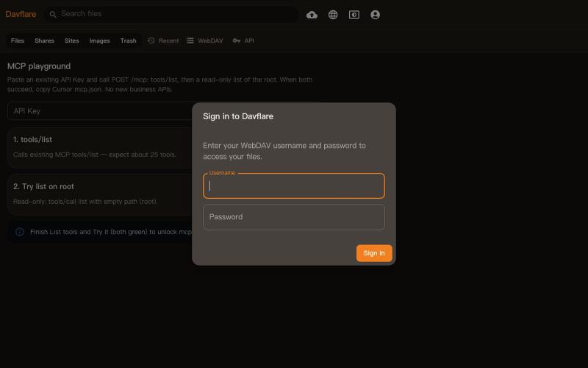Click 'Read-only: tools/call list' description
Viewport: 588px width, 368px height.
85,202
